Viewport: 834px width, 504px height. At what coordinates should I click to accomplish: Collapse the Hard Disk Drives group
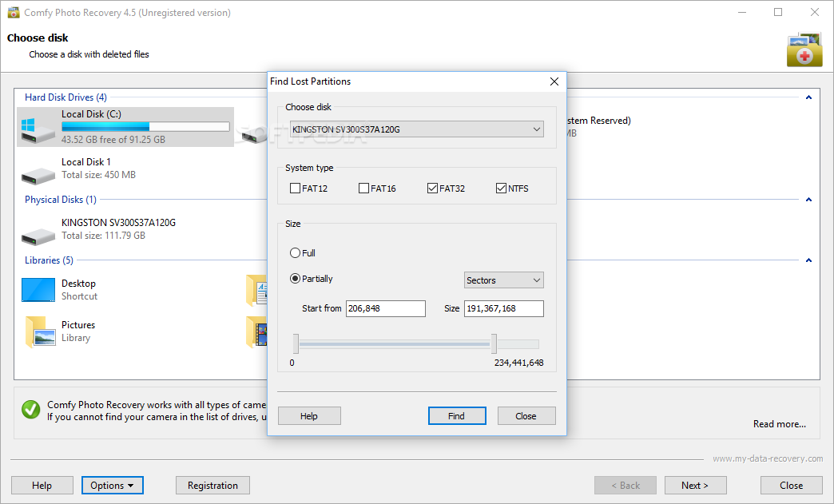tap(808, 97)
